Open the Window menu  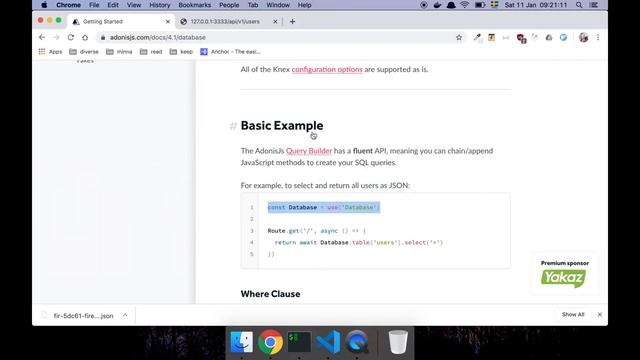(278, 5)
